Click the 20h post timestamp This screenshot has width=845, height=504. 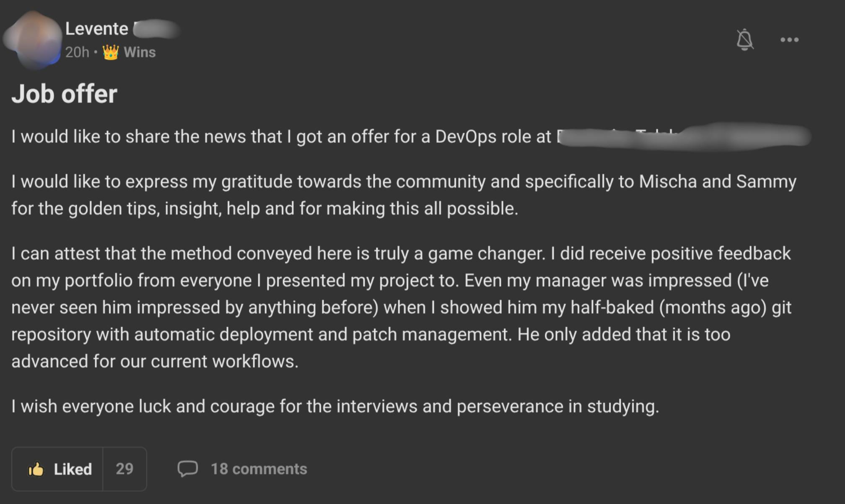[x=77, y=52]
